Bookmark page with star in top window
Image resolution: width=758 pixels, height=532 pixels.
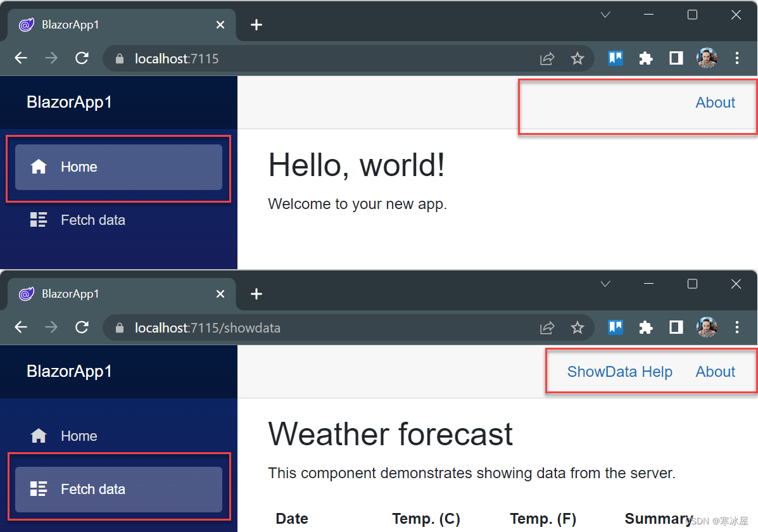577,58
